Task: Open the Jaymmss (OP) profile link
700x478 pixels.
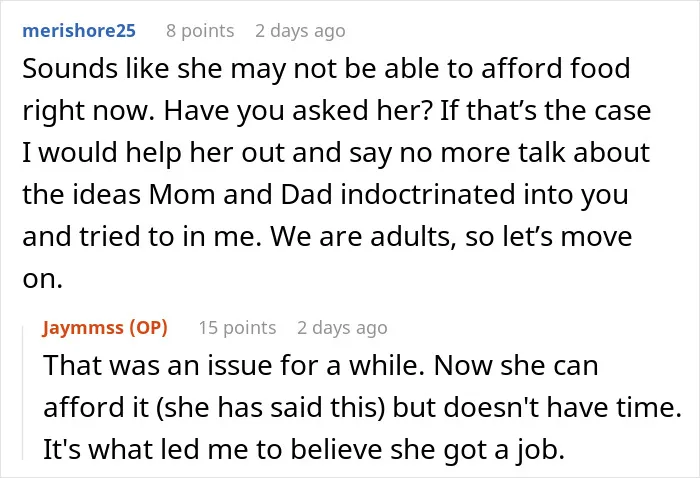Action: (x=105, y=328)
